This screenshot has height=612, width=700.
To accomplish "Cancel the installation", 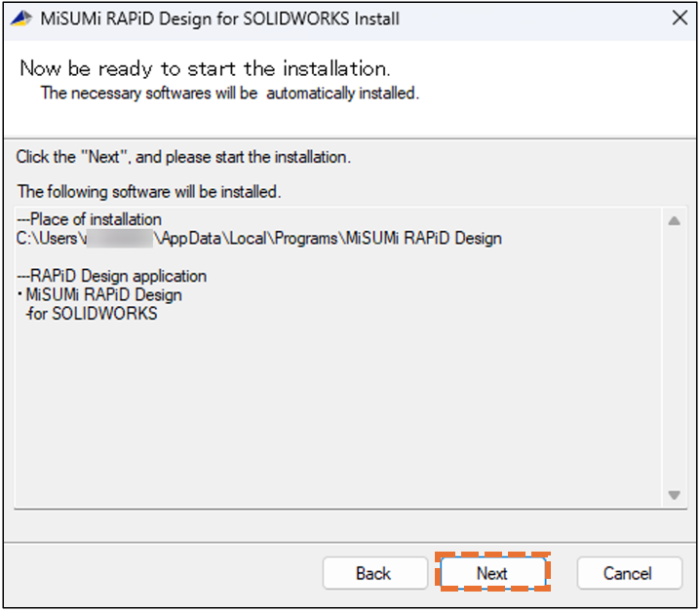I will [x=627, y=573].
